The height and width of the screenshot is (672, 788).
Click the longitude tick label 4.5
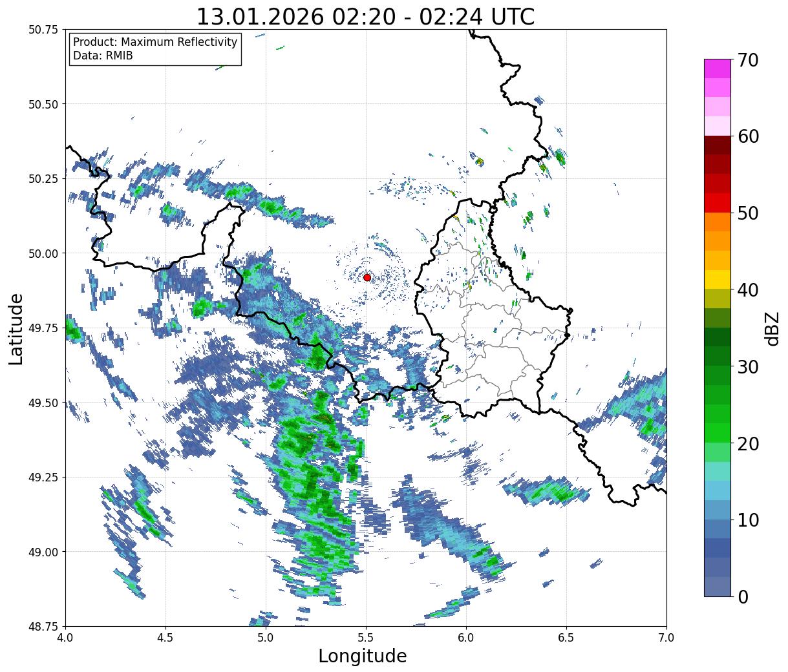click(x=165, y=638)
